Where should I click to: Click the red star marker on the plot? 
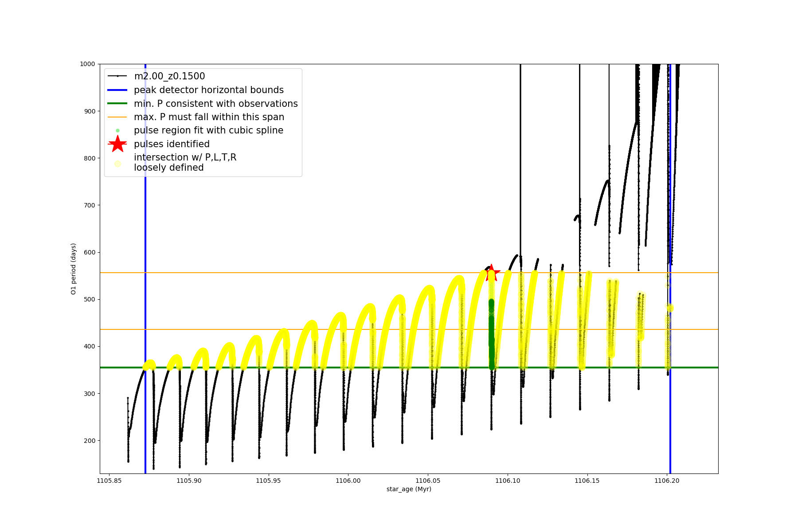coord(491,273)
